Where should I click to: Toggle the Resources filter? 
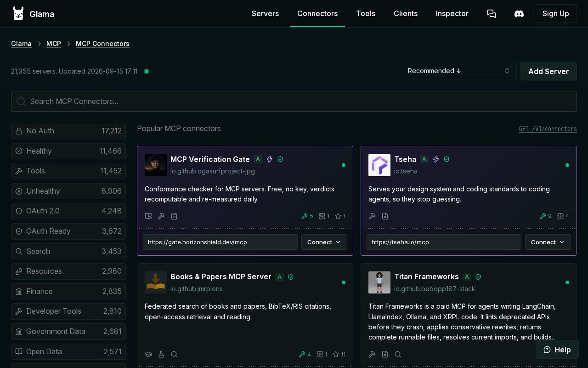[x=68, y=271]
